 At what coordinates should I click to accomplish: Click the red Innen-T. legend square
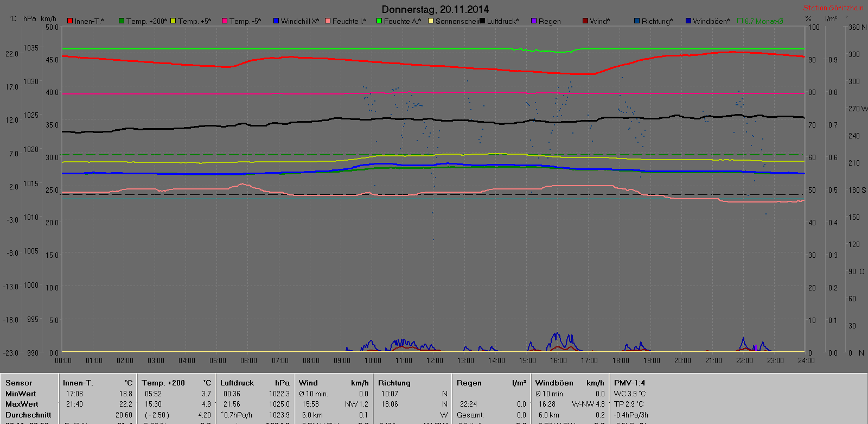coord(70,21)
